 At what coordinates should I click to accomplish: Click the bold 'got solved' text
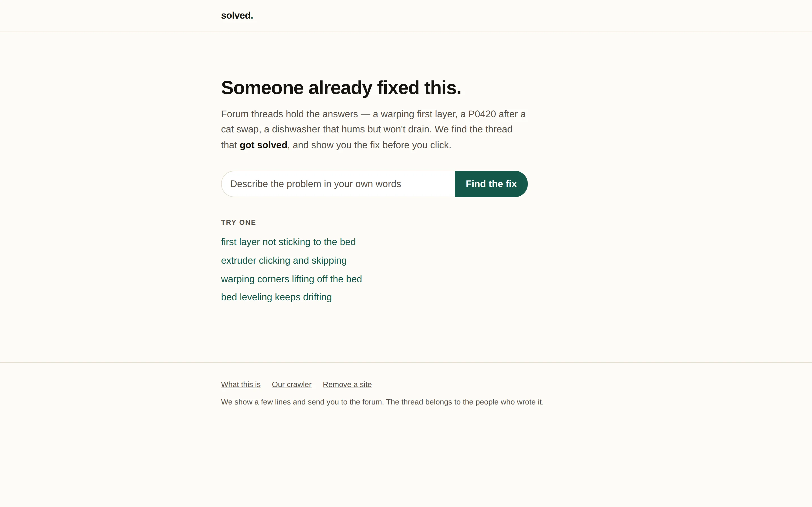[x=263, y=145]
